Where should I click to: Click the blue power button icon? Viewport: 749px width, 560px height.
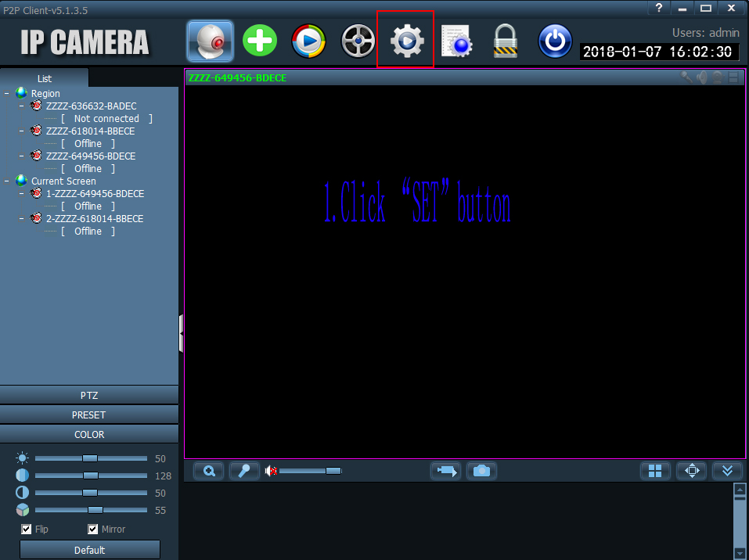coord(555,41)
